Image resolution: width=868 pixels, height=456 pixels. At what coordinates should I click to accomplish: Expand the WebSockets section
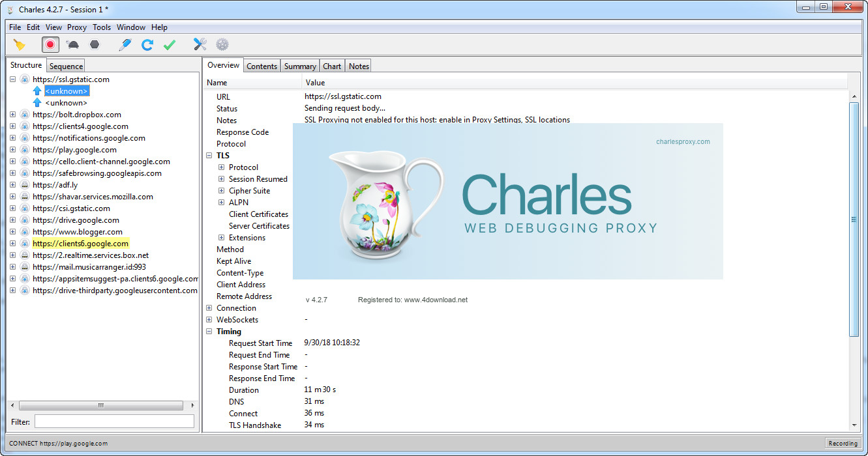pos(209,320)
